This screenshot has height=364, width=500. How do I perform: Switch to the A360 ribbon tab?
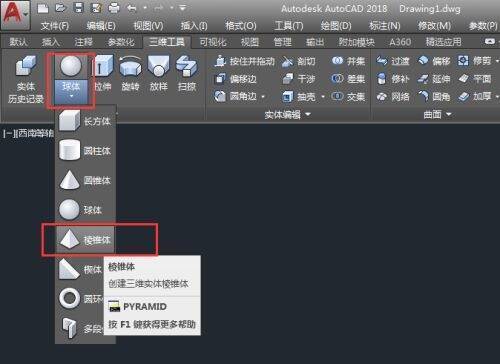400,42
